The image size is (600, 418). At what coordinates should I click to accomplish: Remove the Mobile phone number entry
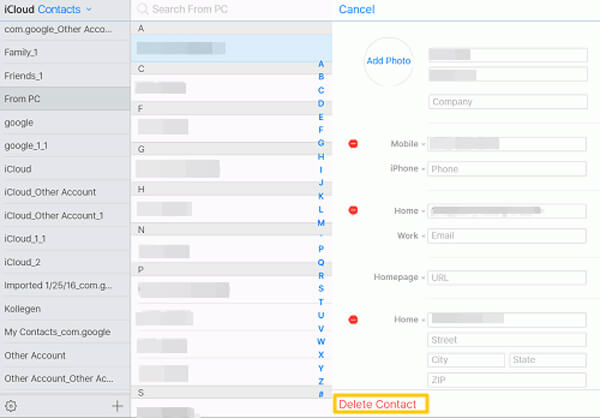353,144
